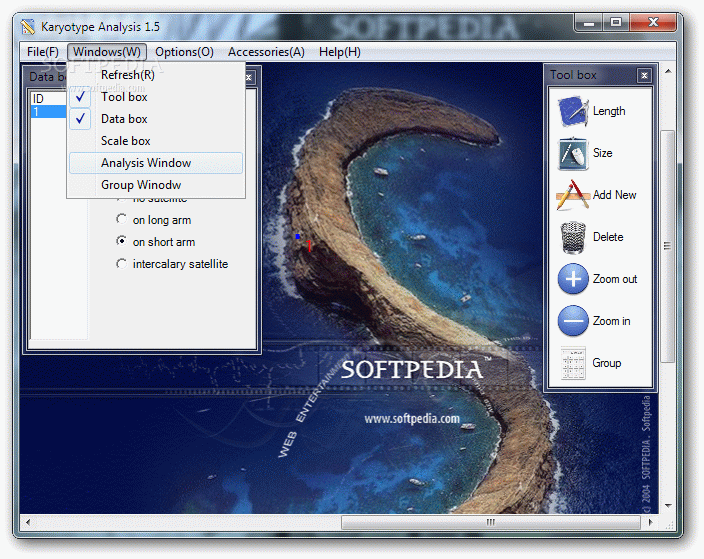Click the horizontal scrollbar right arrow
Image resolution: width=704 pixels, height=559 pixels.
pyautogui.click(x=650, y=522)
